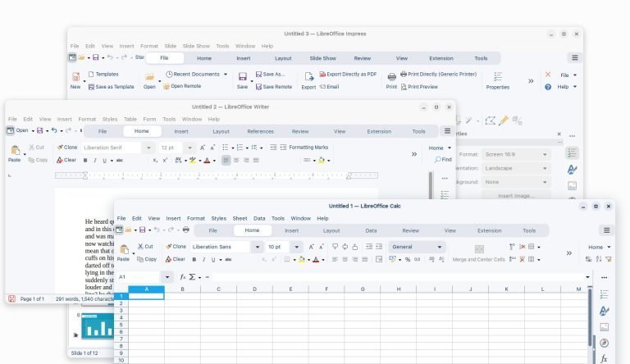The height and width of the screenshot is (364, 630).
Task: Toggle Wrap Text icon in Calc toolbar
Action: tap(379, 260)
